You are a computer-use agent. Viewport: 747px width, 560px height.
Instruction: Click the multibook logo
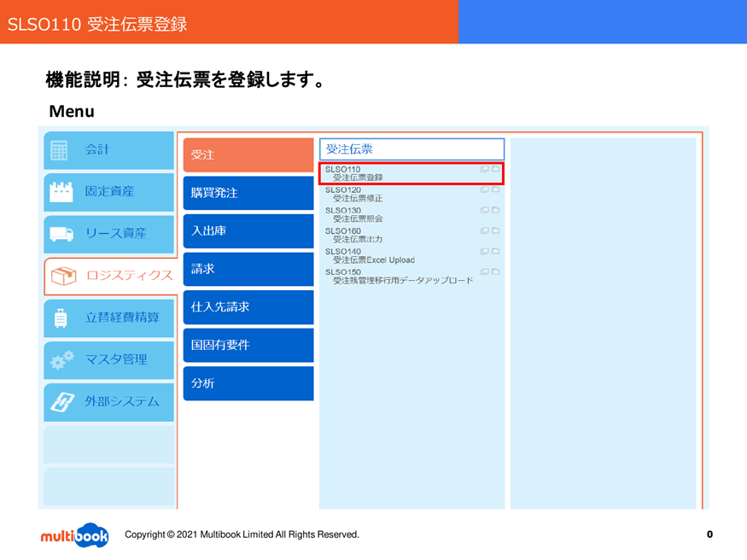(x=75, y=535)
